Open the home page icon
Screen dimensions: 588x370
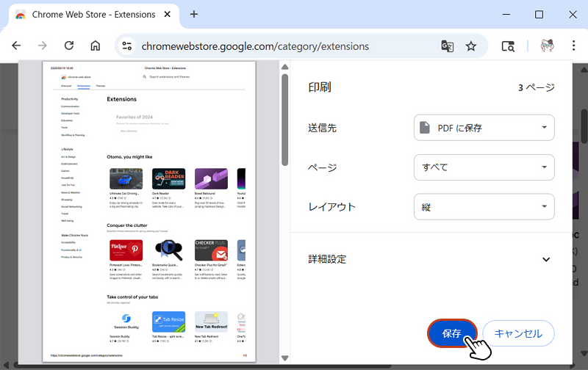click(96, 46)
